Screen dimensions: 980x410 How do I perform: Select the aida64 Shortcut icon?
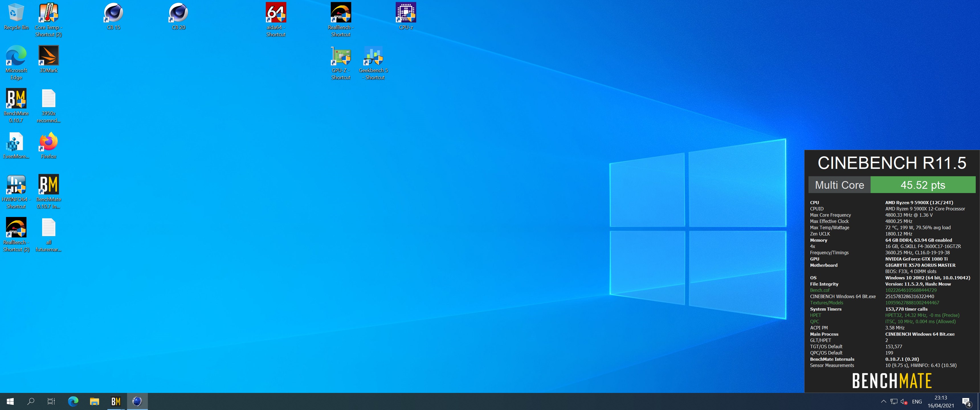point(276,20)
